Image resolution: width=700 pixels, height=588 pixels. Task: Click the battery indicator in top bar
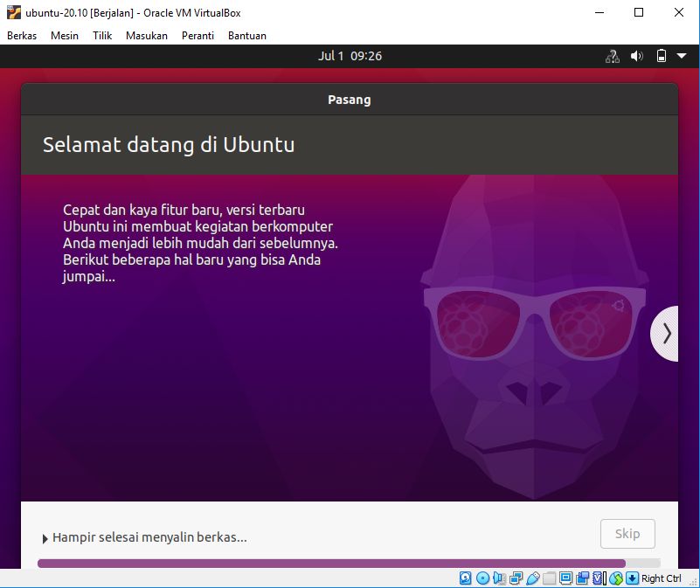click(x=662, y=56)
